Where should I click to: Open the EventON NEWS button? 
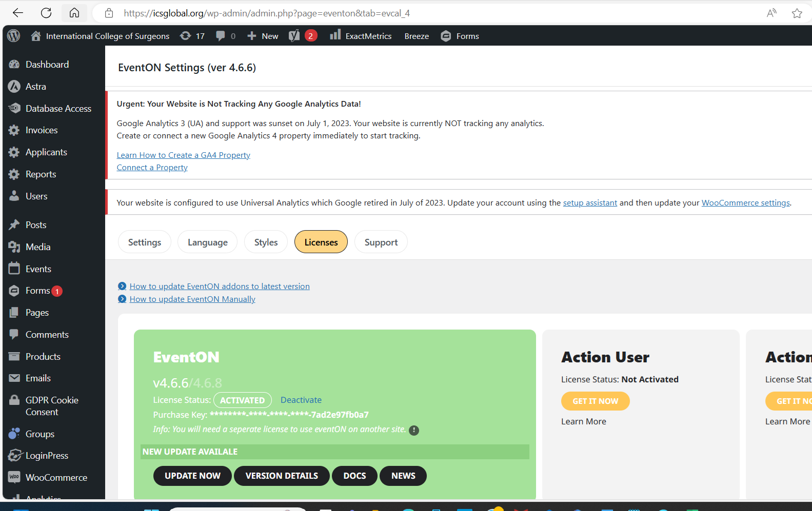(x=403, y=476)
